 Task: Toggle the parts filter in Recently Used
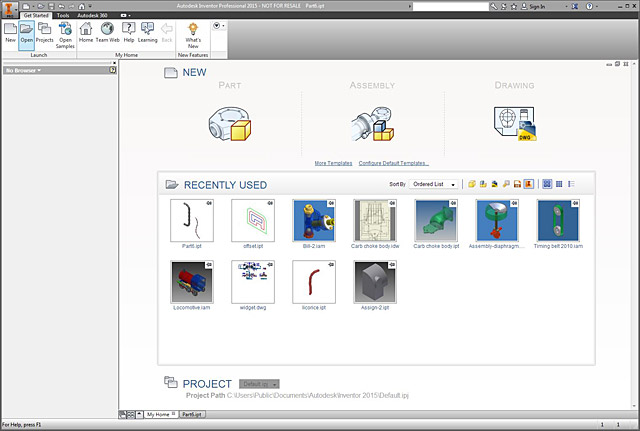click(x=472, y=184)
